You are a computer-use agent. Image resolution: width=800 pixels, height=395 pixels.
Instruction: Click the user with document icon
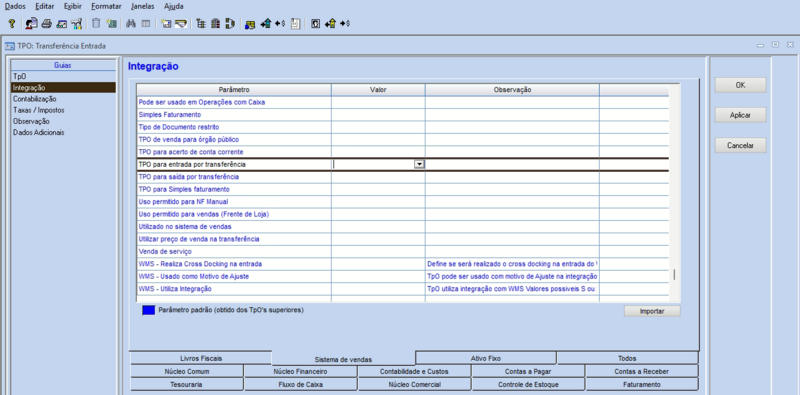click(31, 23)
